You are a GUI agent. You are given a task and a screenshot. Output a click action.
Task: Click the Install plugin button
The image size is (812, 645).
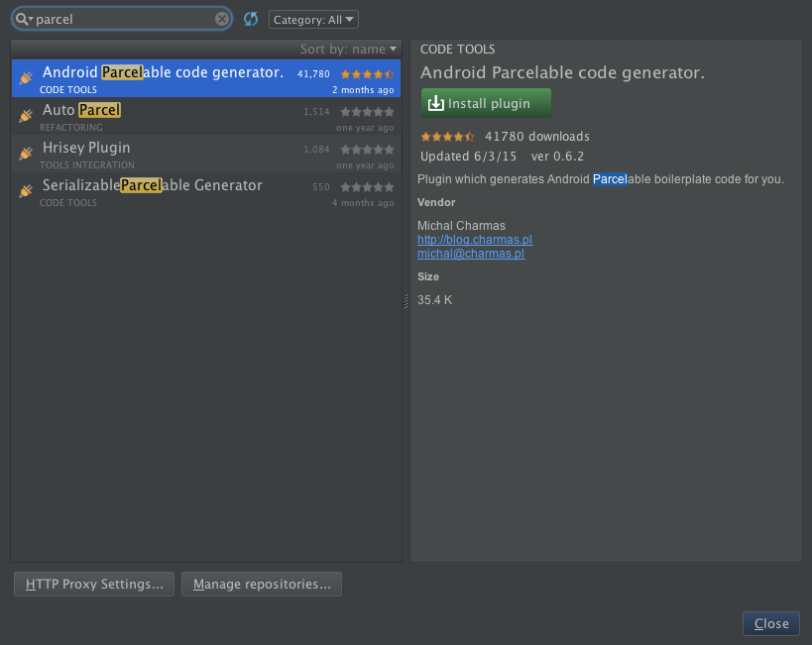point(486,103)
